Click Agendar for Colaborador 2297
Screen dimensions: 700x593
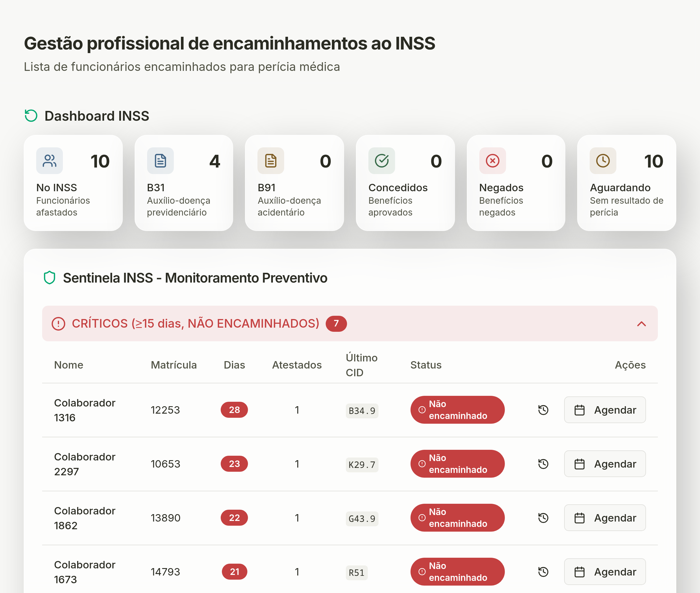tap(605, 464)
